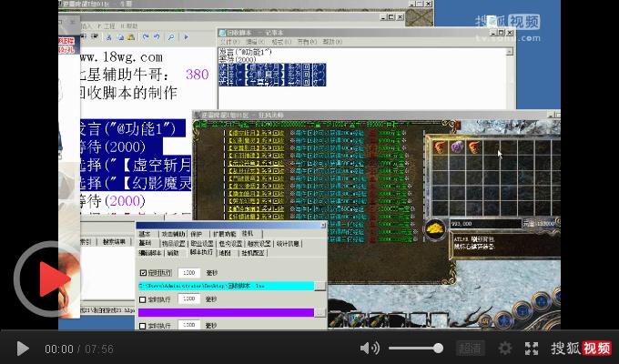The width and height of the screenshot is (619, 364).
Task: Select the purple orb item in the inventory
Action: click(x=457, y=147)
